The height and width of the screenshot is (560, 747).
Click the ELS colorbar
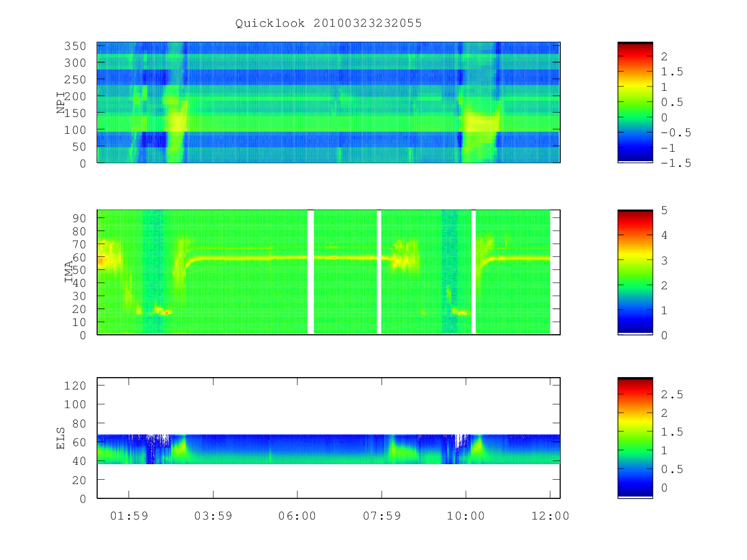(x=635, y=437)
